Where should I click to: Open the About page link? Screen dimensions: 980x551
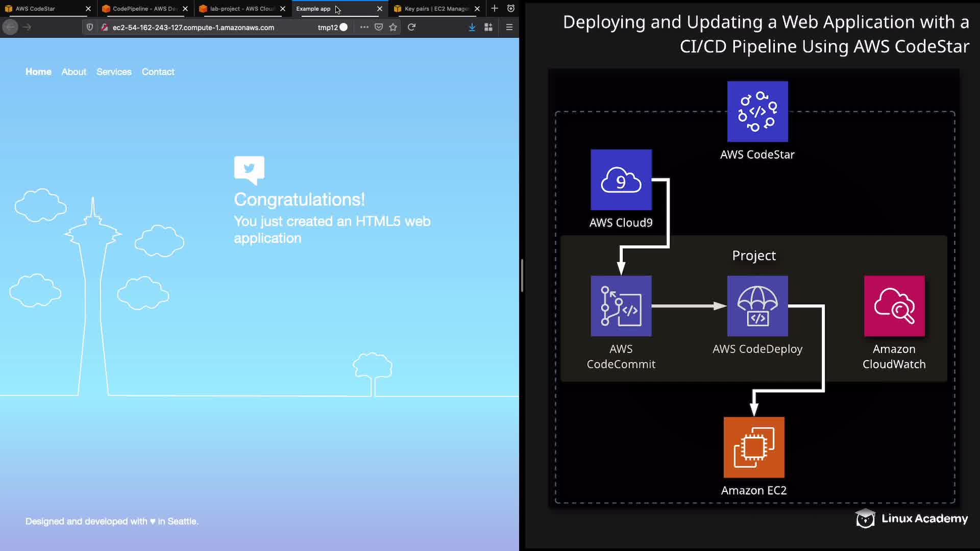(73, 72)
